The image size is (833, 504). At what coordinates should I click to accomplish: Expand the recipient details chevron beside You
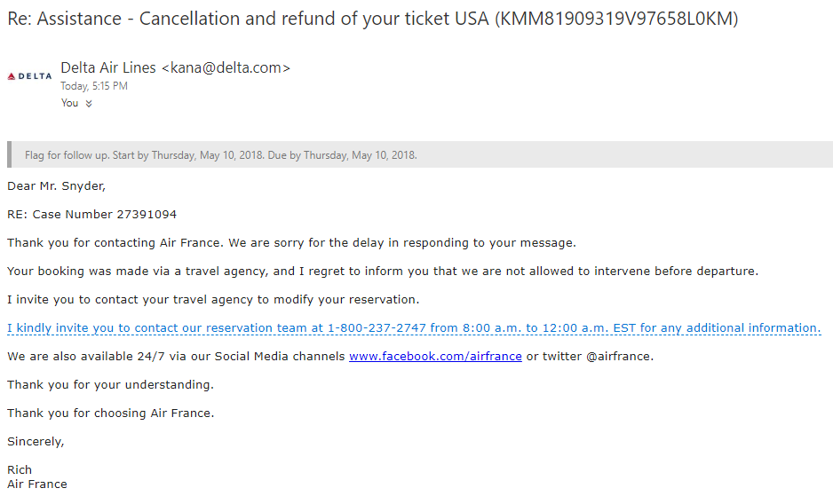[89, 104]
